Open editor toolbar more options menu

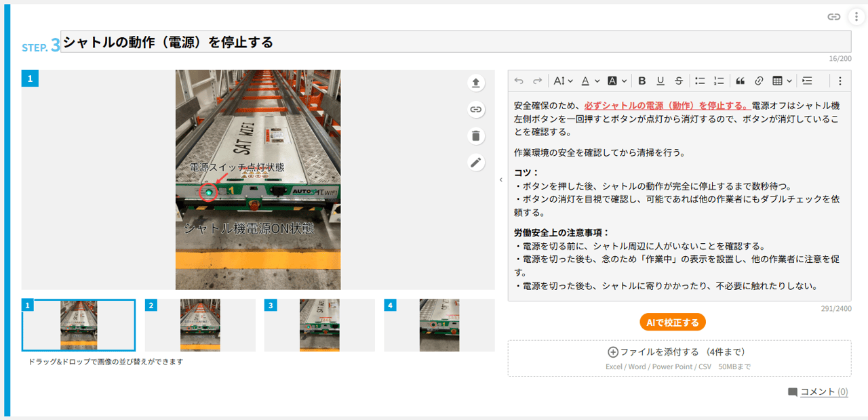[x=840, y=81]
